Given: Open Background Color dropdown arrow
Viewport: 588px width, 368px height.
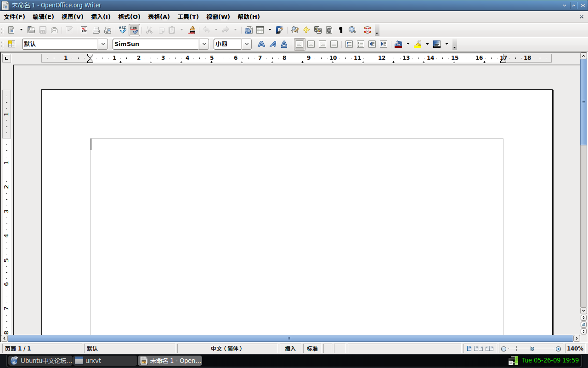Looking at the screenshot, I should click(447, 44).
